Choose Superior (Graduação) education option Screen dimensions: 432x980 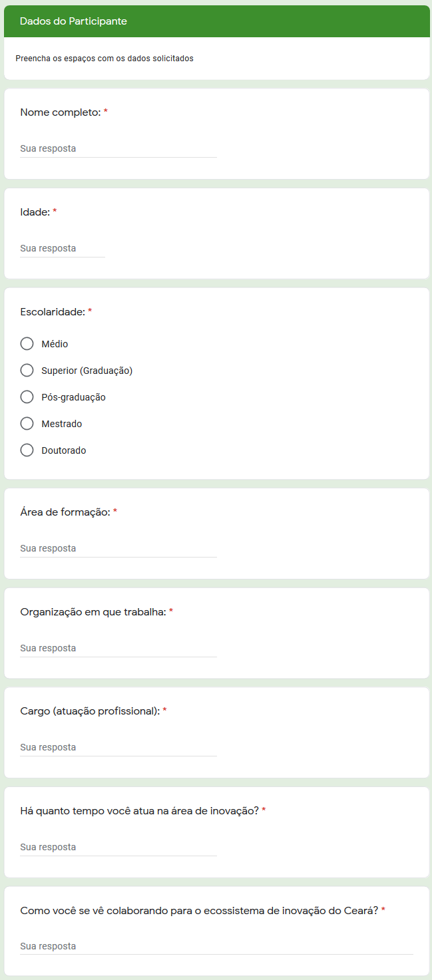27,371
